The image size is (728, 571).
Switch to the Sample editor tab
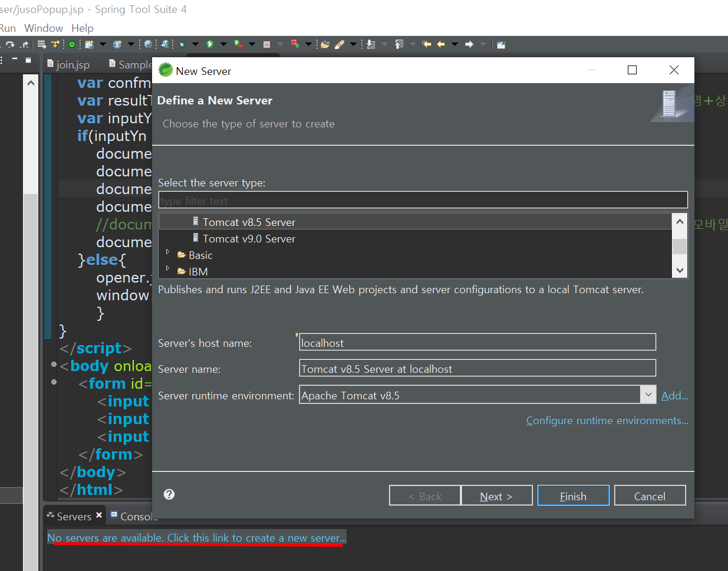(x=130, y=64)
